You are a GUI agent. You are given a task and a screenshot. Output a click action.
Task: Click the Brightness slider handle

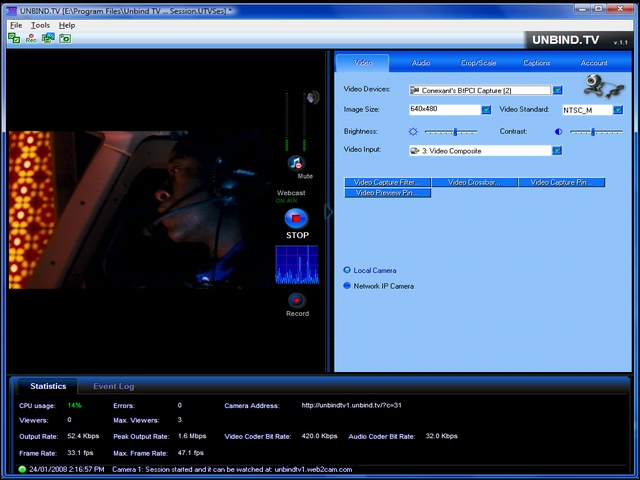[x=455, y=131]
